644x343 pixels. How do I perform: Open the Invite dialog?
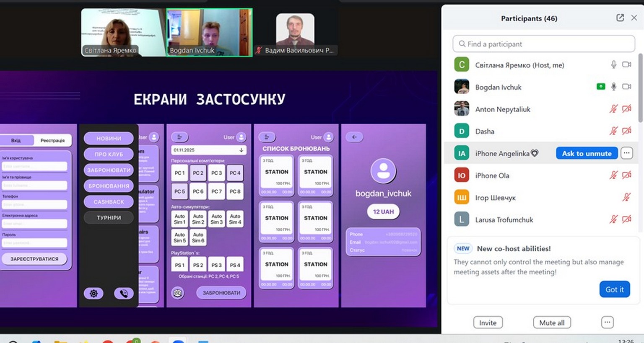point(488,322)
